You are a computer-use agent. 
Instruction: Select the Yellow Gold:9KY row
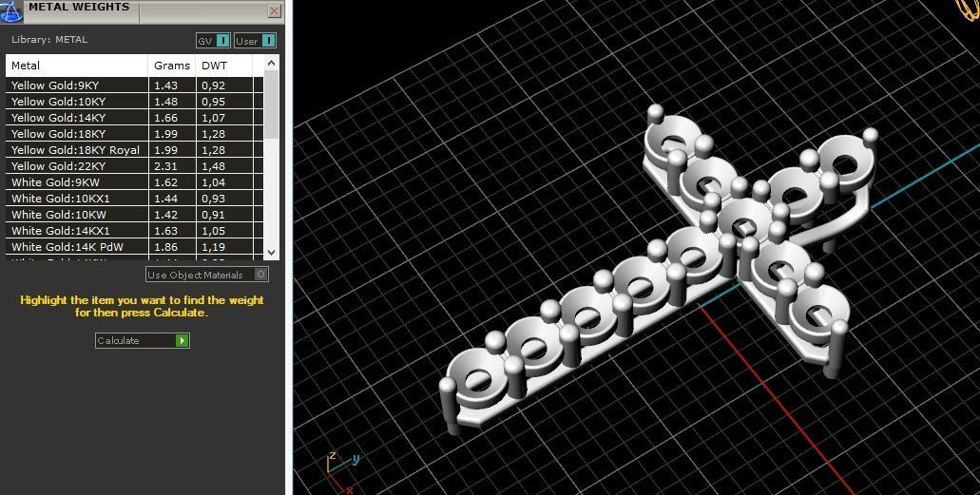pyautogui.click(x=134, y=85)
